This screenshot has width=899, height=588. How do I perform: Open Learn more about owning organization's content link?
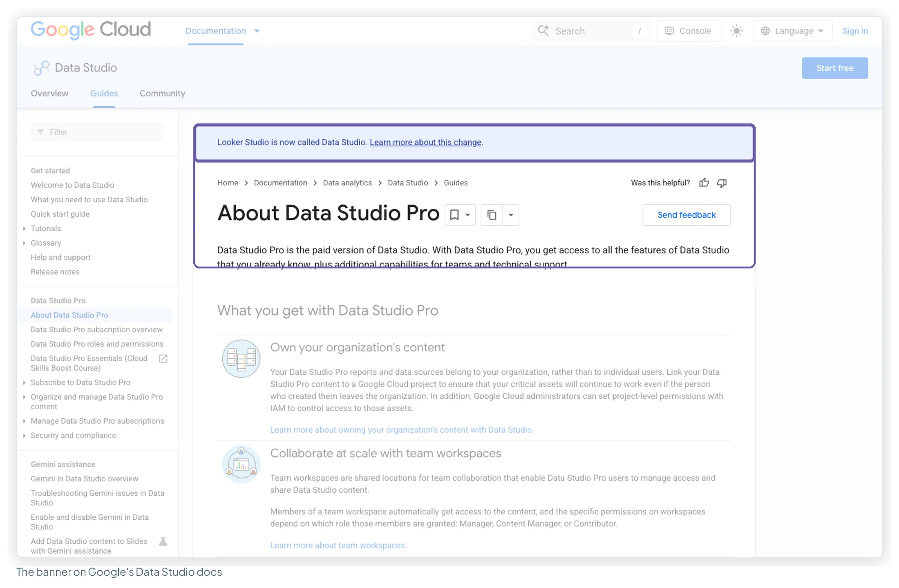coord(402,430)
